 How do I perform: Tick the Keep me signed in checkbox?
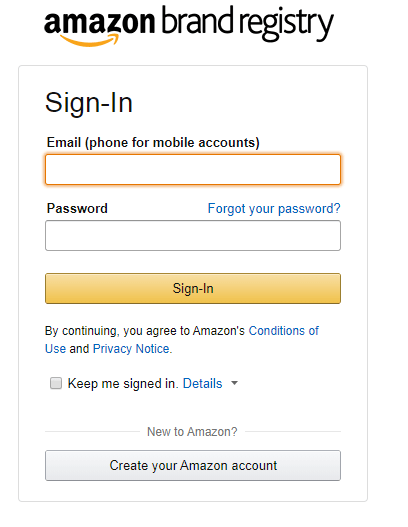(x=56, y=383)
